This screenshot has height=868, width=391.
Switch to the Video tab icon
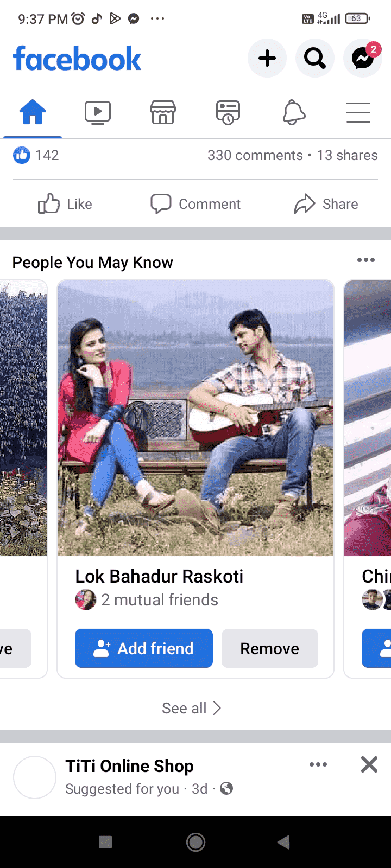[98, 113]
